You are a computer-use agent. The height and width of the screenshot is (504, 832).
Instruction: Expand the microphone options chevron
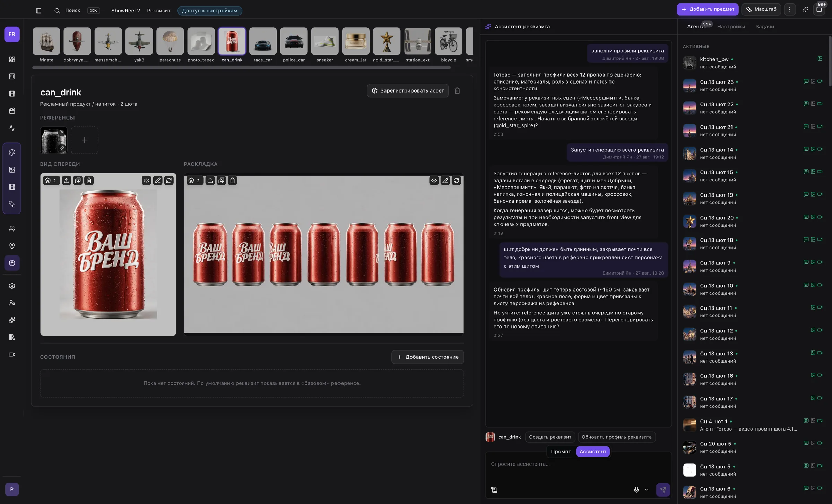coord(647,490)
